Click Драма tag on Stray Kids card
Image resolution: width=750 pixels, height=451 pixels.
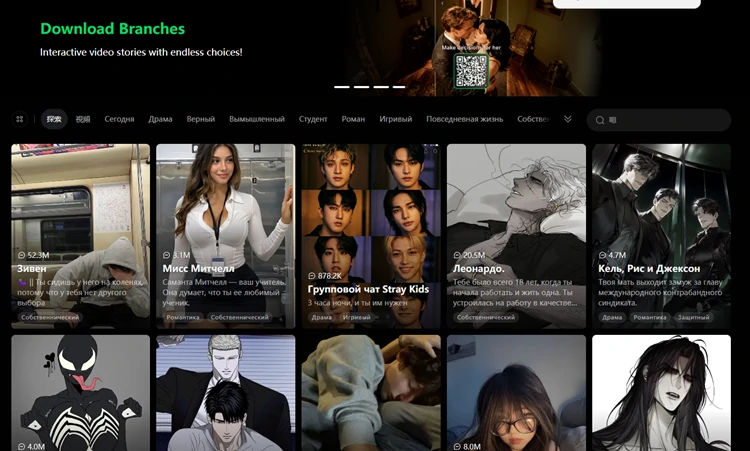tap(321, 317)
